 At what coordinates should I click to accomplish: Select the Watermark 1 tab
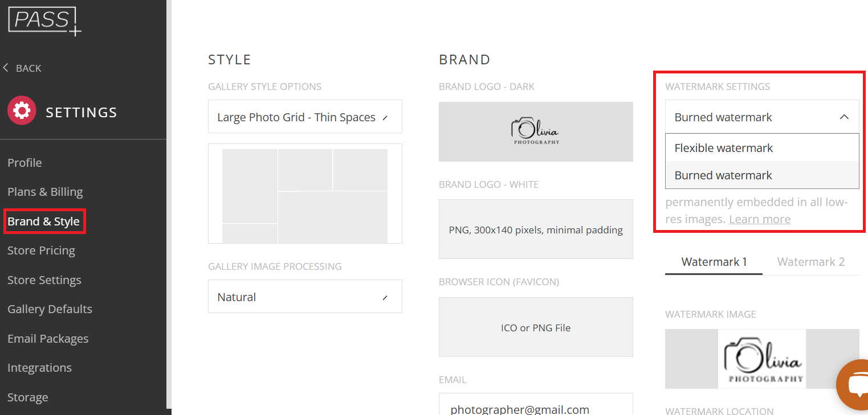714,262
